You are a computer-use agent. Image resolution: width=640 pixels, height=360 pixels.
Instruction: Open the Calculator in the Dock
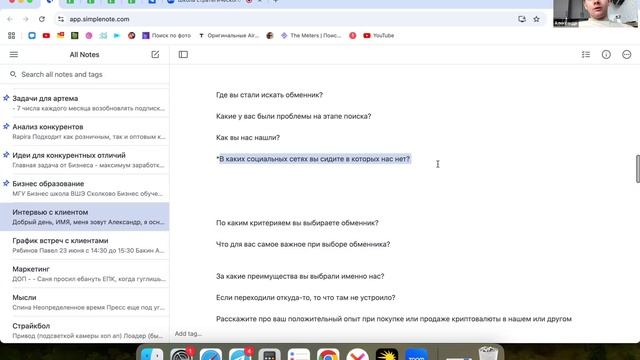[x=269, y=355]
